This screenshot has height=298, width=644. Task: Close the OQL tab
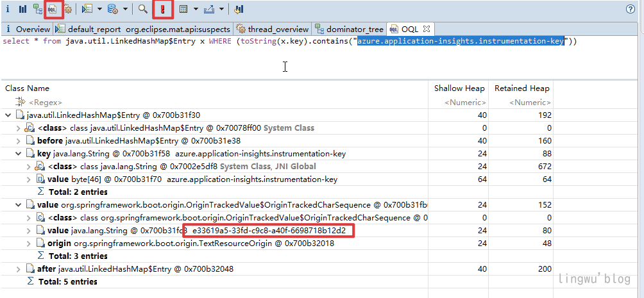pos(427,29)
